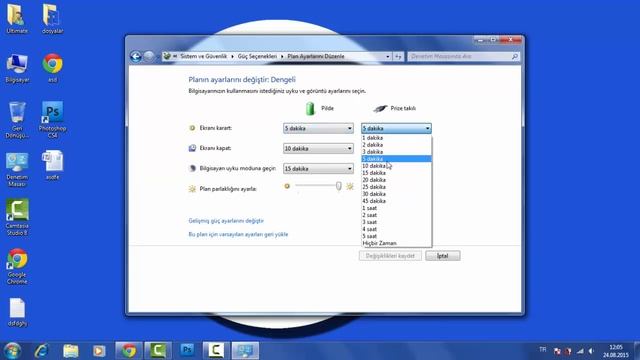Click the forward arrow in Control Panel
The height and width of the screenshot is (360, 640).
pyautogui.click(x=149, y=56)
